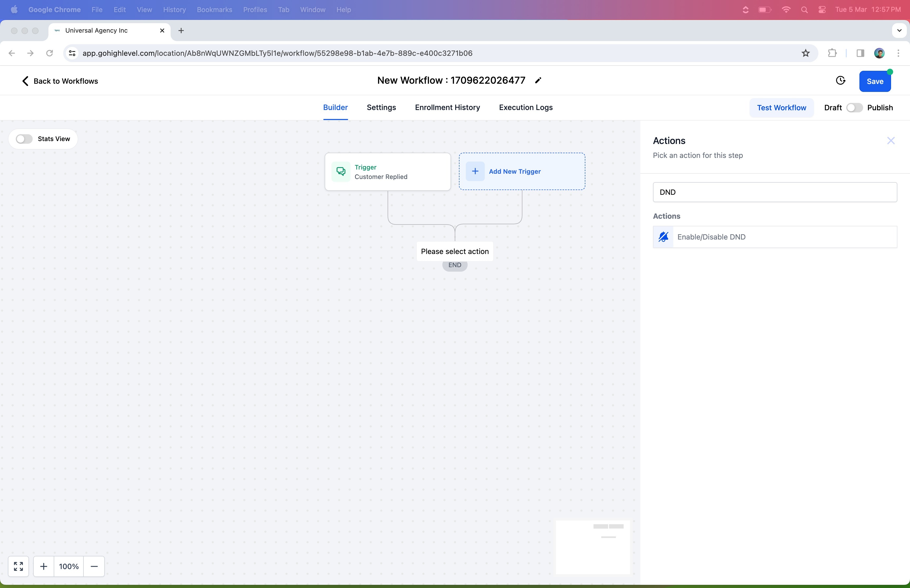Click the DND action search field
Screen dimensions: 910x588
coord(774,192)
